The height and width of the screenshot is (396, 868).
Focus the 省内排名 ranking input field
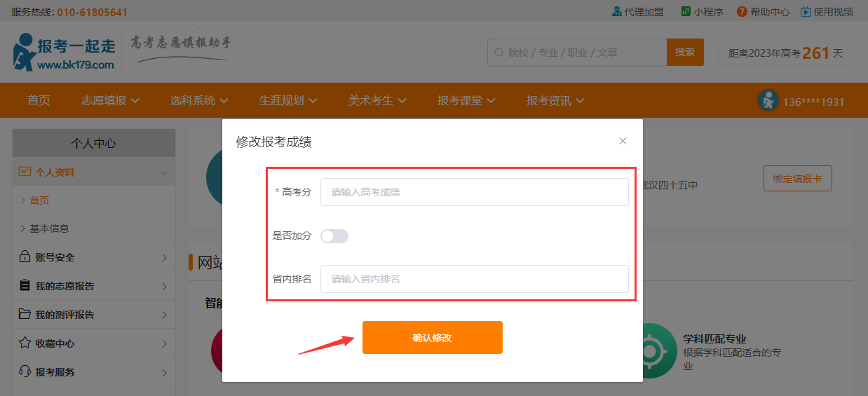(x=474, y=279)
